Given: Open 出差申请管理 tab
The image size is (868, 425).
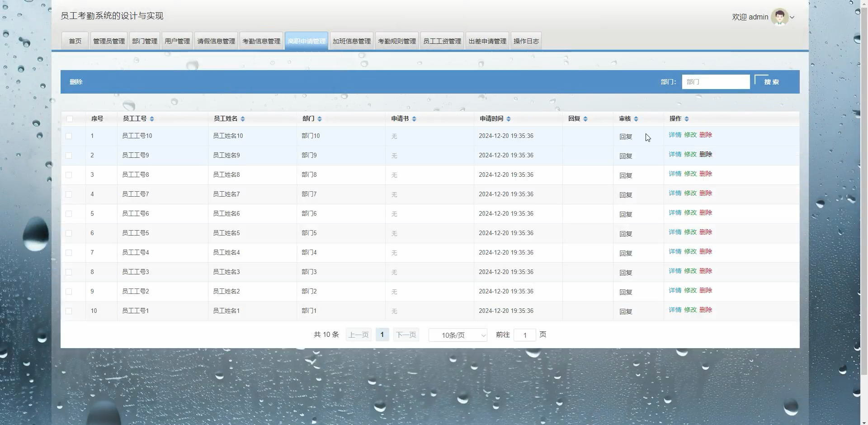Looking at the screenshot, I should [x=487, y=41].
